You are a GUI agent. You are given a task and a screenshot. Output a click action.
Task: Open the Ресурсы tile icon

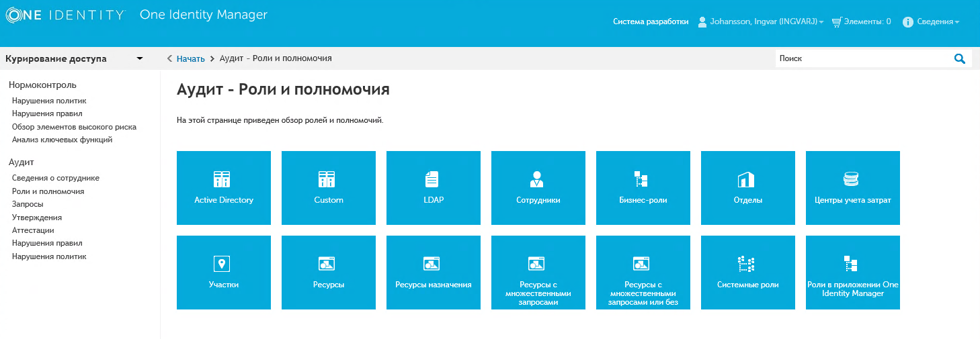pyautogui.click(x=327, y=264)
